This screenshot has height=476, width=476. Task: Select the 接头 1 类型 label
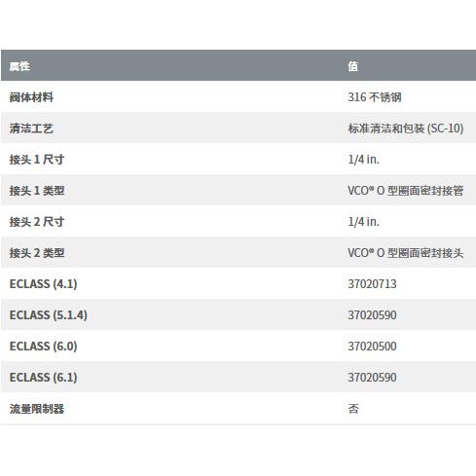pos(37,191)
